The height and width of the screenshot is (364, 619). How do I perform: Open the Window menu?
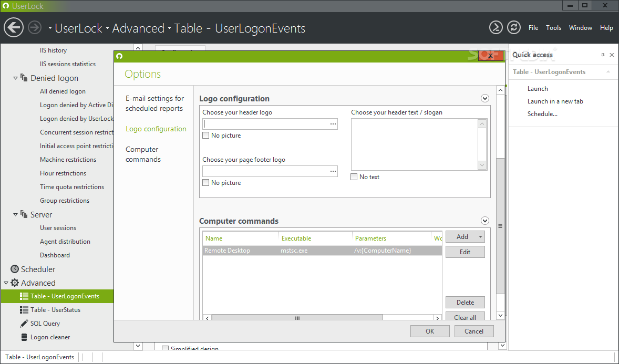point(580,28)
